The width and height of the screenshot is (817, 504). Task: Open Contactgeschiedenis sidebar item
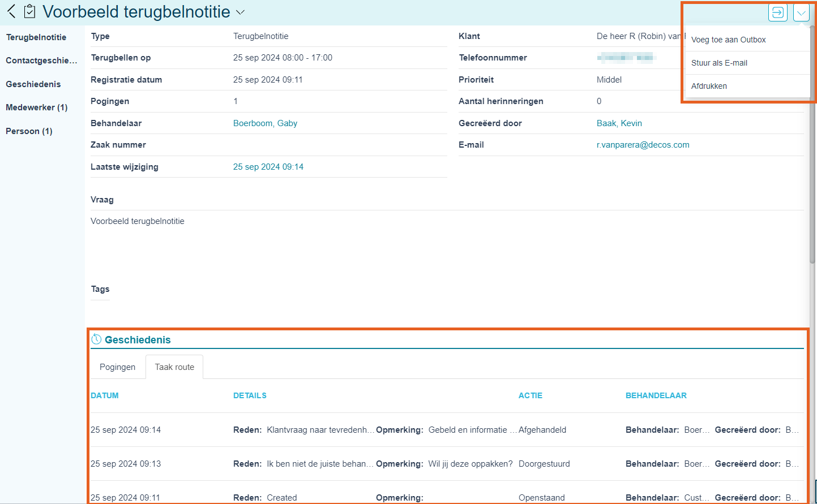(x=41, y=61)
